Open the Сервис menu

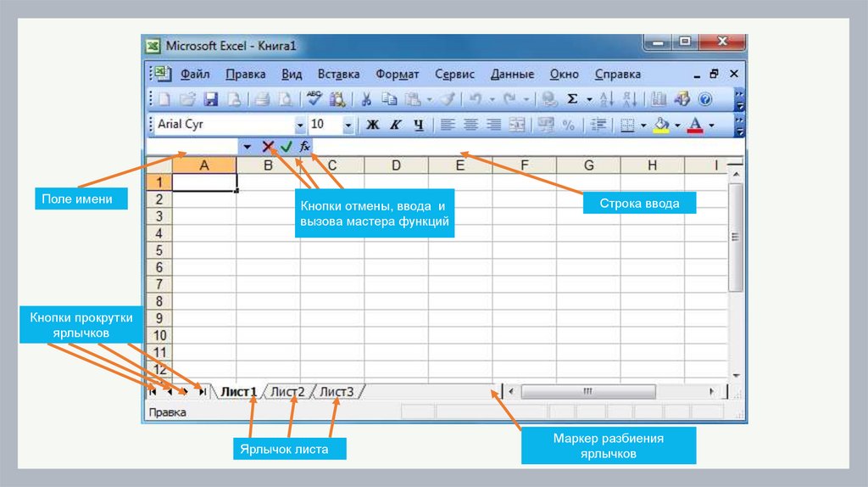(454, 75)
